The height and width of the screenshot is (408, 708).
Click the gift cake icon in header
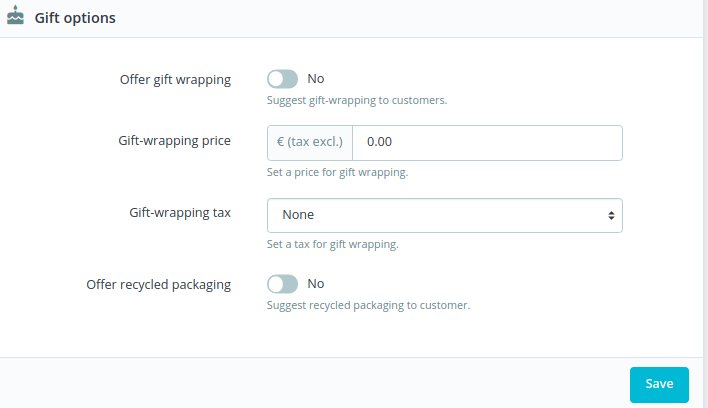coord(15,15)
